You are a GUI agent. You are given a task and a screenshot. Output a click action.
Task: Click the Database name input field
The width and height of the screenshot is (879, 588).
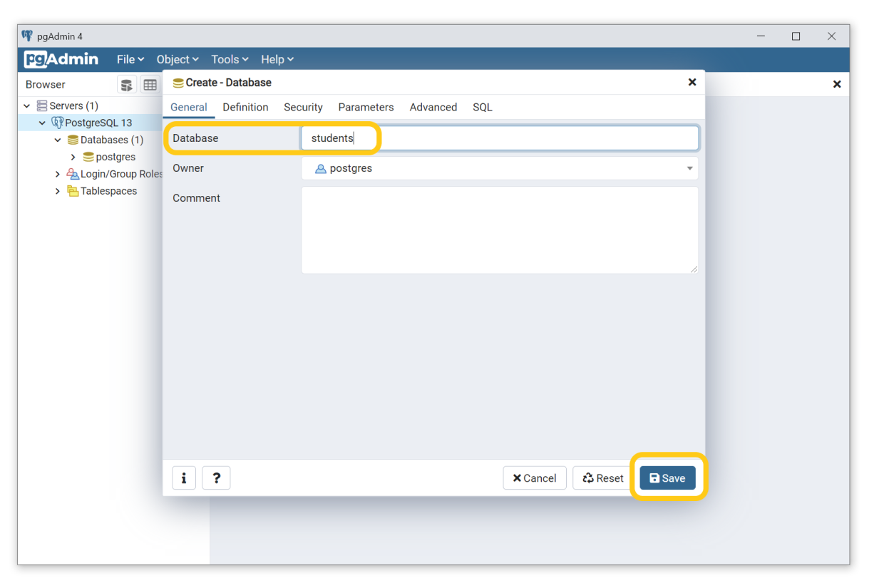point(500,138)
